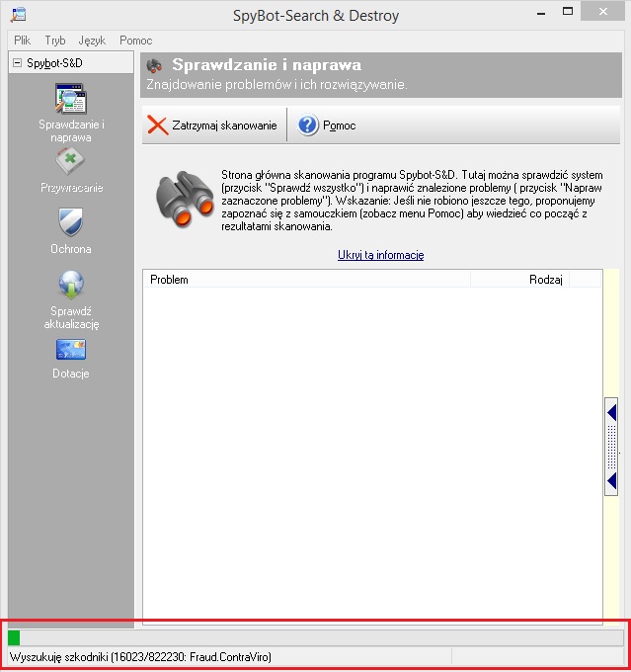631x672 pixels.
Task: Click the upper blue arrow on side splitter
Action: (611, 412)
